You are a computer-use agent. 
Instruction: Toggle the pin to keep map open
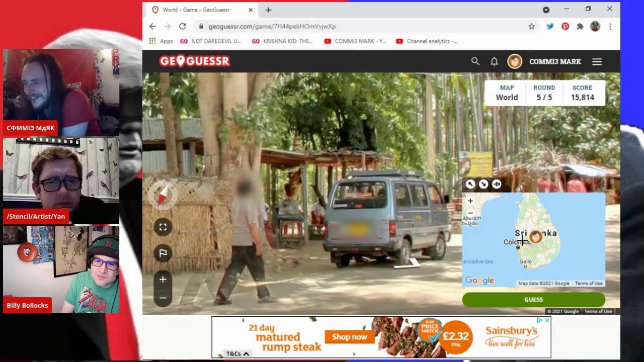[497, 185]
